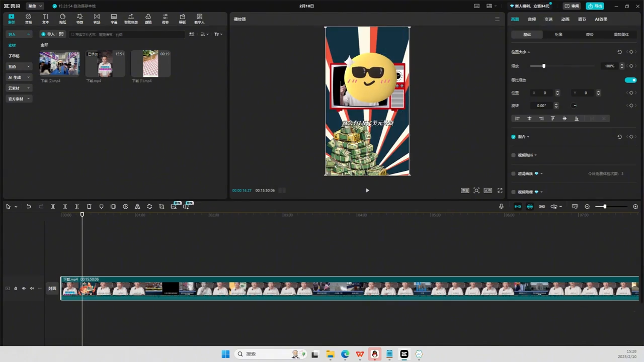The width and height of the screenshot is (644, 362).
Task: Select the 蒙版 mask sub-tab
Action: coord(590,35)
